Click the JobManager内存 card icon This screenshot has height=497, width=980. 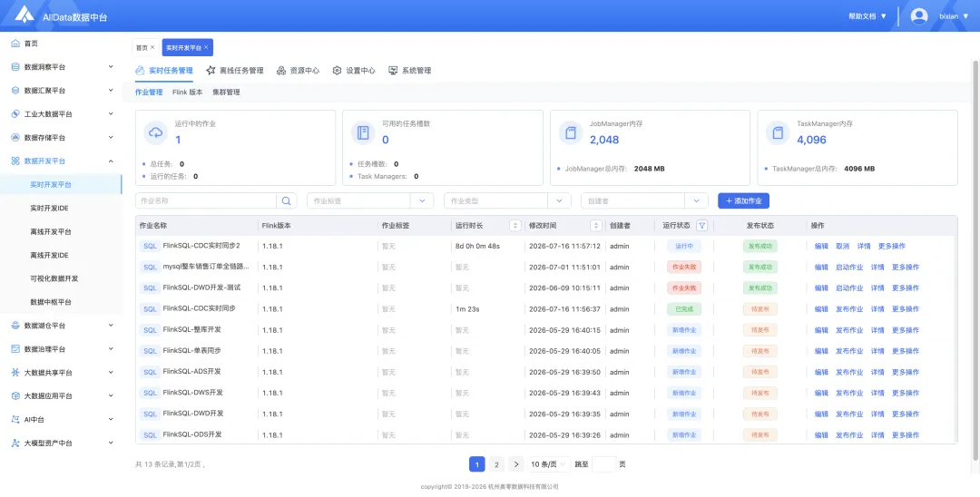click(x=570, y=133)
